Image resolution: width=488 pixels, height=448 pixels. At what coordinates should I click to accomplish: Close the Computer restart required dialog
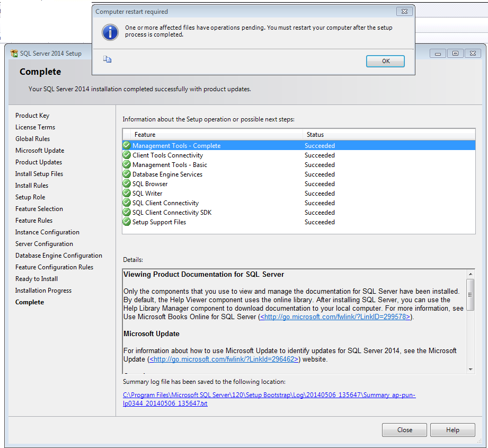[404, 12]
